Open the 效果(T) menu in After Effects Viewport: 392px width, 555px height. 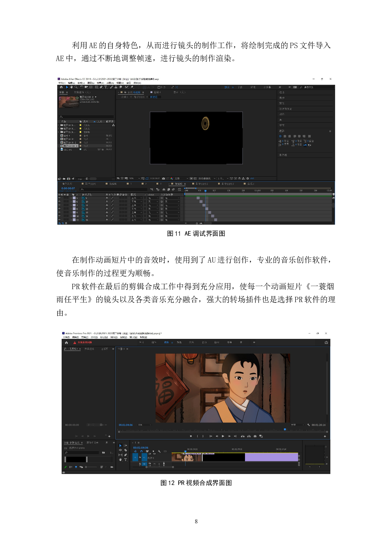101,83
